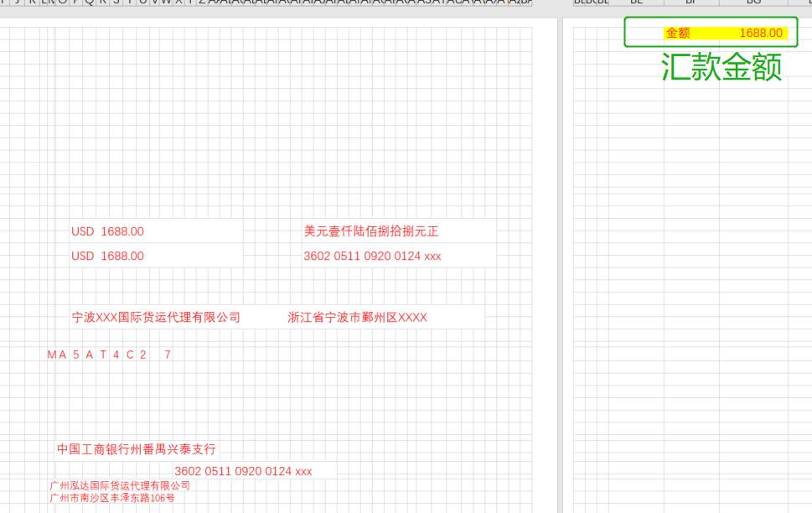Select the second USD 1688.00 cell below it
Screen dimensions: 812x513
[106, 256]
